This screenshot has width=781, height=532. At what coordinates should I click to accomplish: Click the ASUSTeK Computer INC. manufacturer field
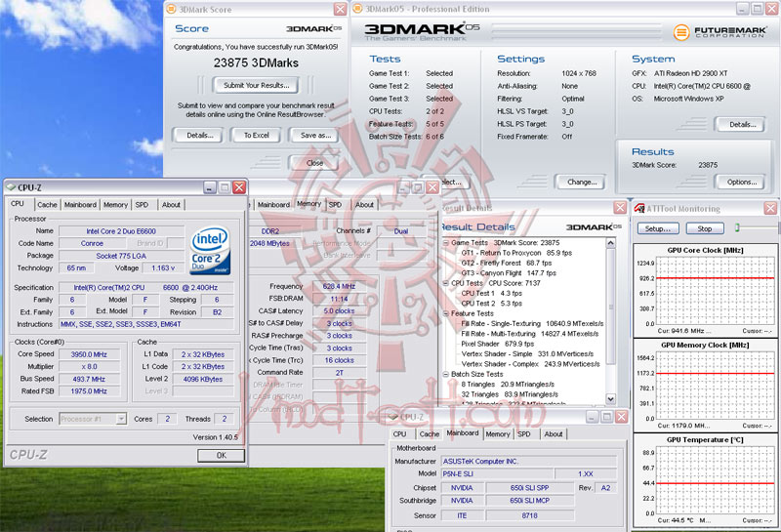(529, 462)
